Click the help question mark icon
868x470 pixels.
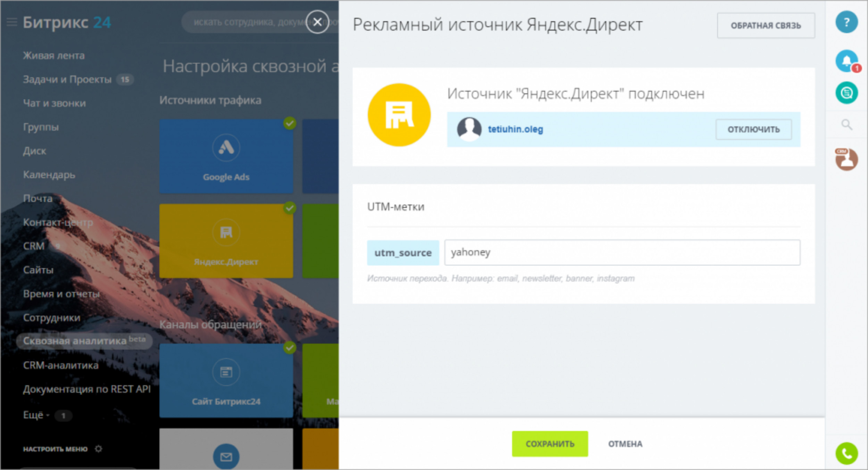846,22
